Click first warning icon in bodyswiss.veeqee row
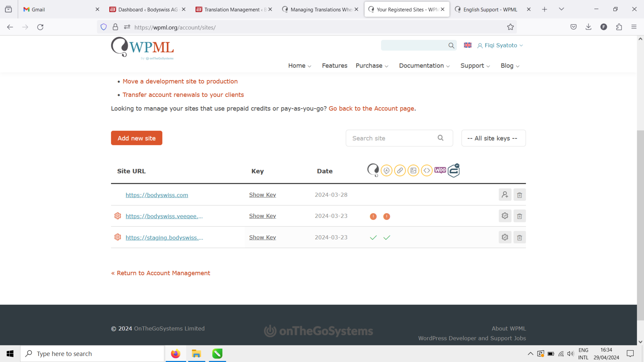The image size is (644, 362). [373, 216]
